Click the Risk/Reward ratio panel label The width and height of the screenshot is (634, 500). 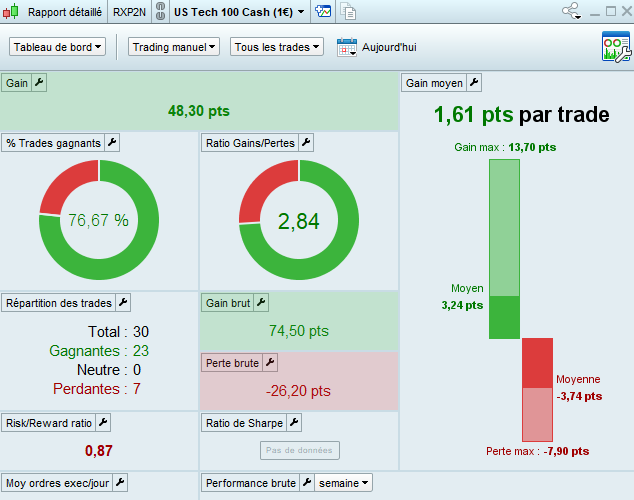click(x=49, y=423)
